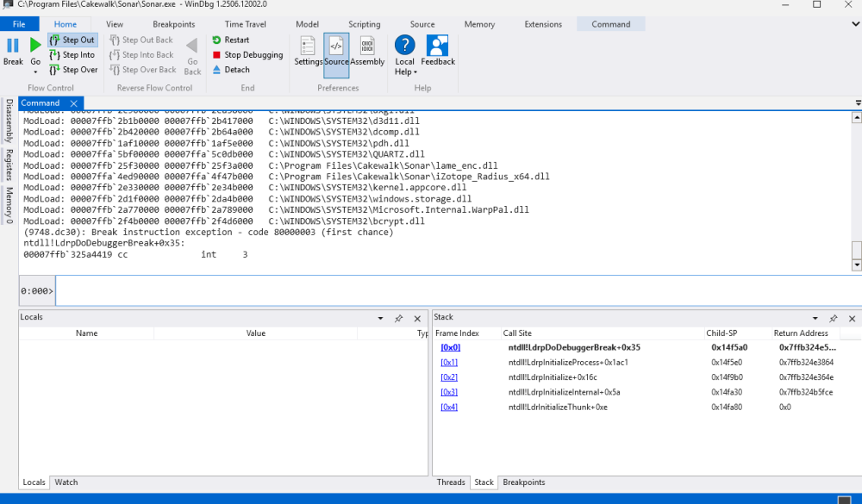
Task: Open the Disassembly side panel
Action: (x=9, y=121)
